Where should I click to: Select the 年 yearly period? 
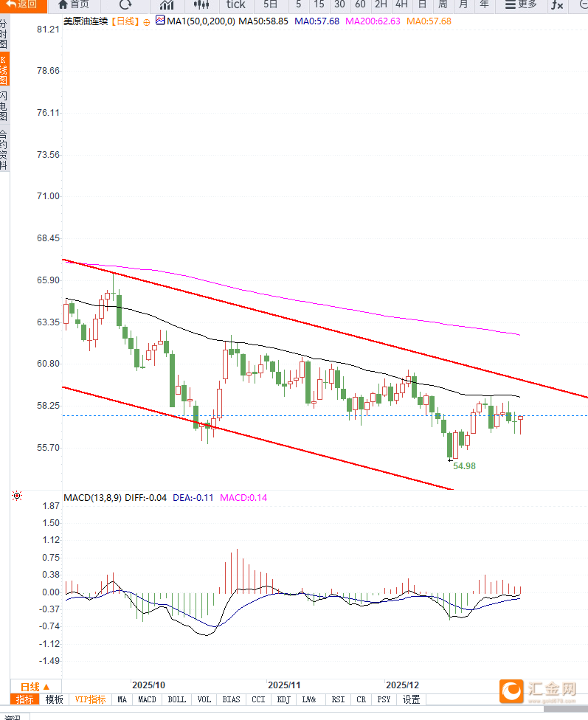pos(484,4)
